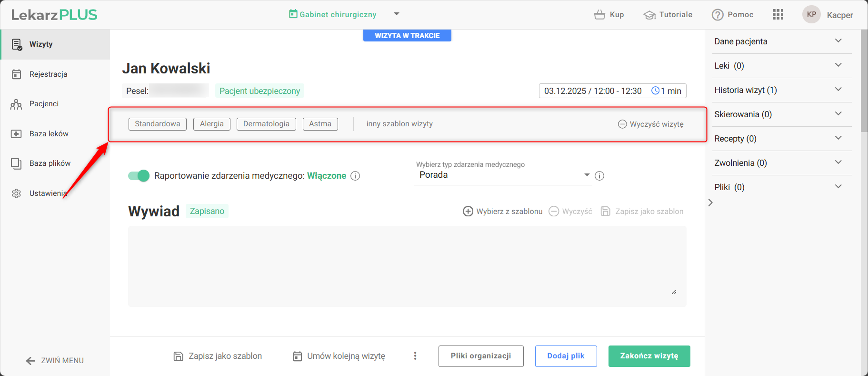Click Zakończ wizytę button
The width and height of the screenshot is (868, 376).
(649, 356)
